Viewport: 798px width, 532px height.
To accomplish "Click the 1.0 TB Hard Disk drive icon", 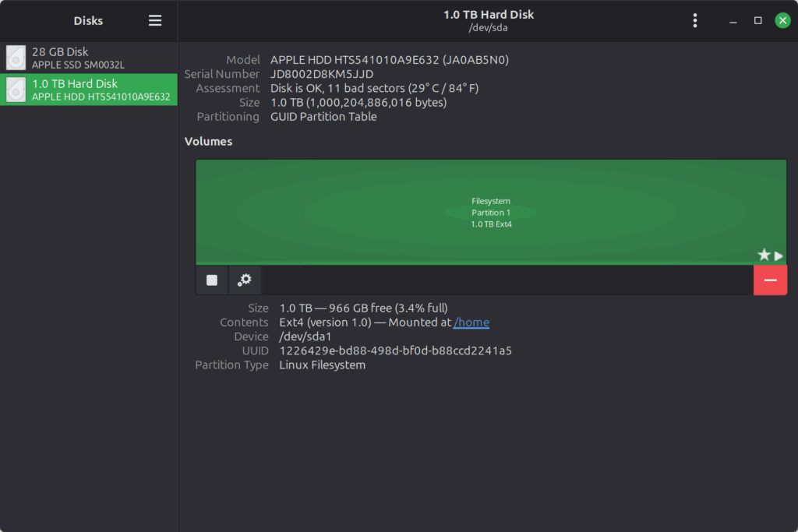I will 16,90.
